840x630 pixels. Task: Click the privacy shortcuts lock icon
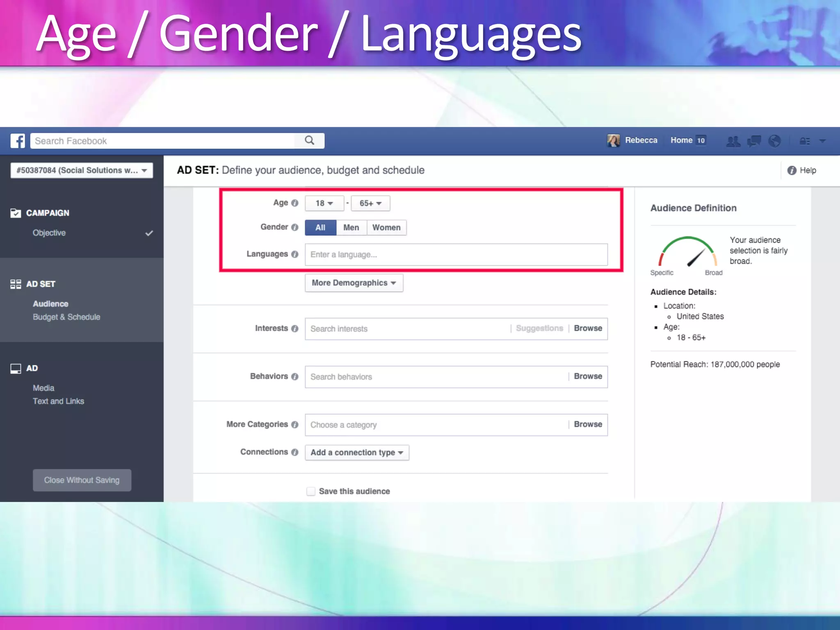pos(804,141)
